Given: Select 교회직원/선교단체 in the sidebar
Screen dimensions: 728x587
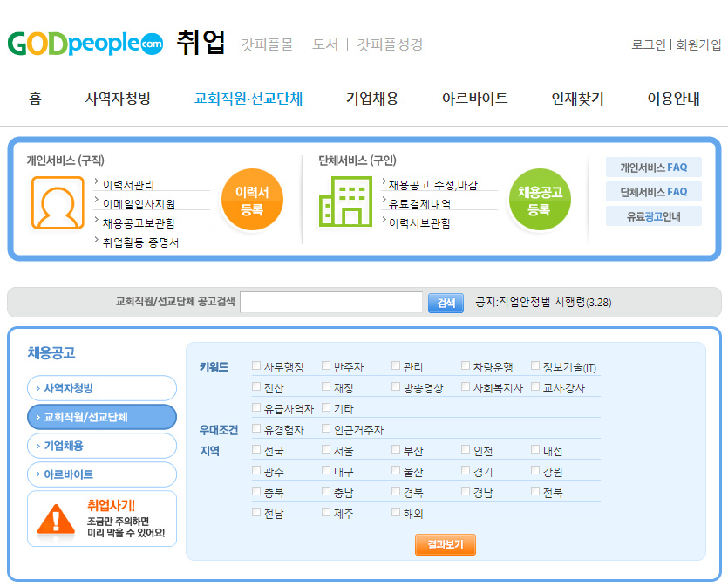Looking at the screenshot, I should (x=102, y=417).
